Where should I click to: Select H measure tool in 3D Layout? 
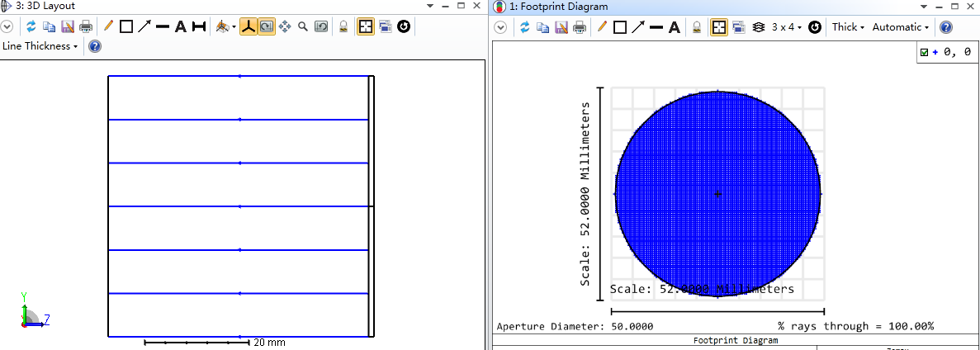pyautogui.click(x=199, y=27)
